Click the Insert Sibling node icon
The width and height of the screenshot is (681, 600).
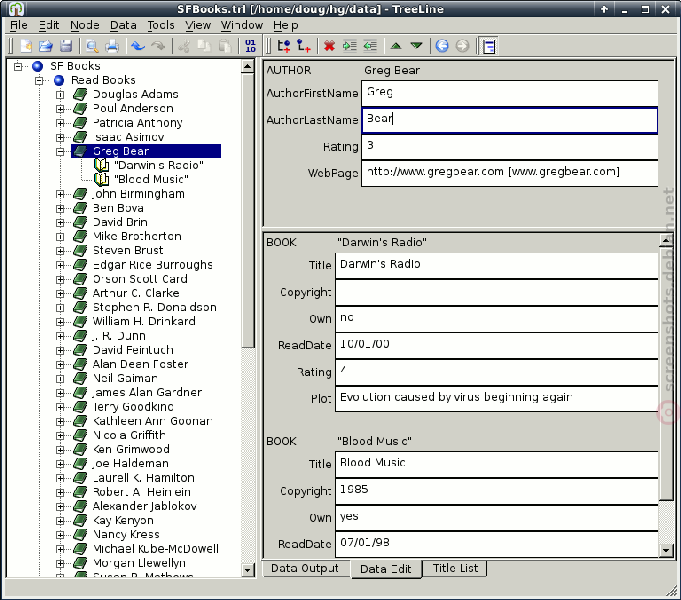click(284, 46)
